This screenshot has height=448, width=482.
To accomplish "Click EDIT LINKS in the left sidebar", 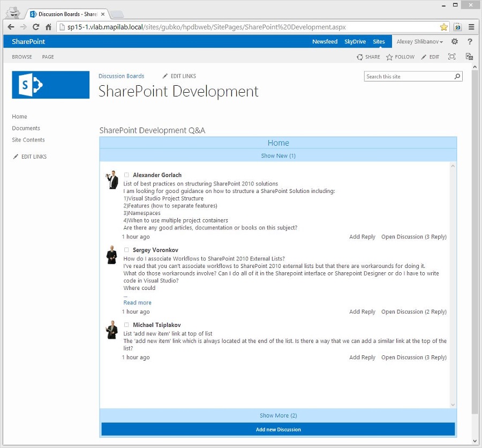I will click(30, 156).
